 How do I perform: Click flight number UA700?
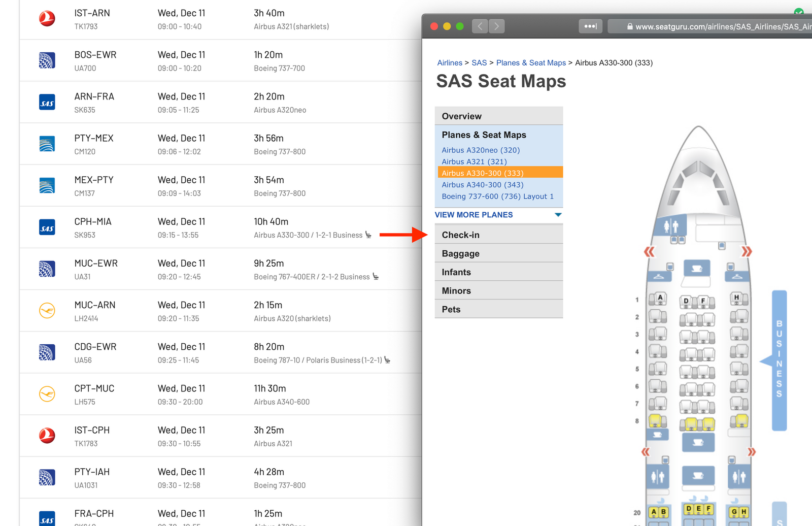pos(85,68)
